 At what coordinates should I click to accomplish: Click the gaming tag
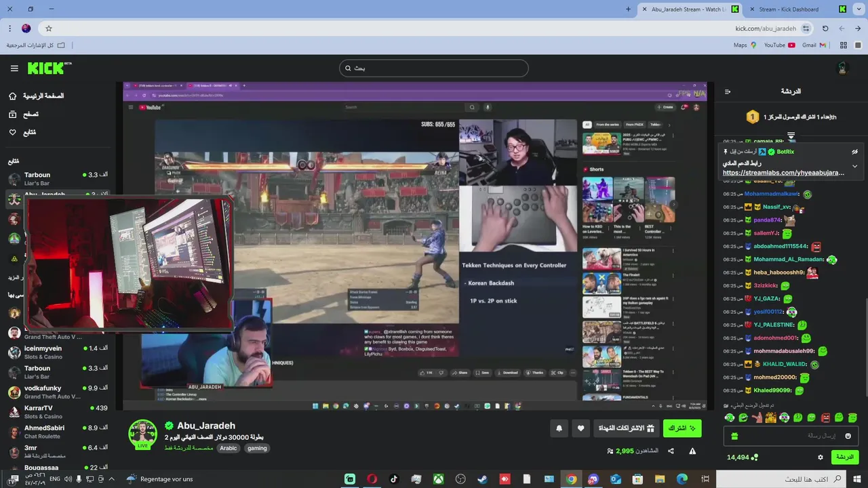[x=257, y=448]
